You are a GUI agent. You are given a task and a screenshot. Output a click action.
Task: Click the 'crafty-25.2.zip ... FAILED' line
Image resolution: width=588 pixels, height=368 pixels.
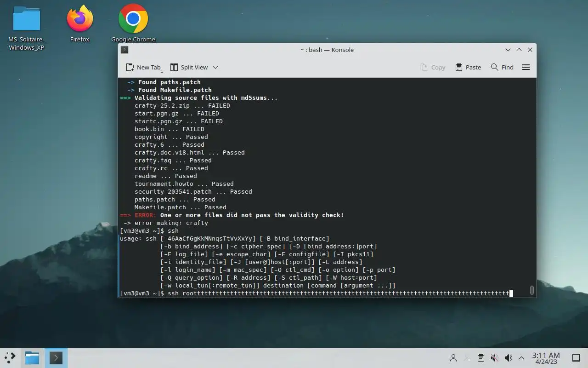[182, 106]
